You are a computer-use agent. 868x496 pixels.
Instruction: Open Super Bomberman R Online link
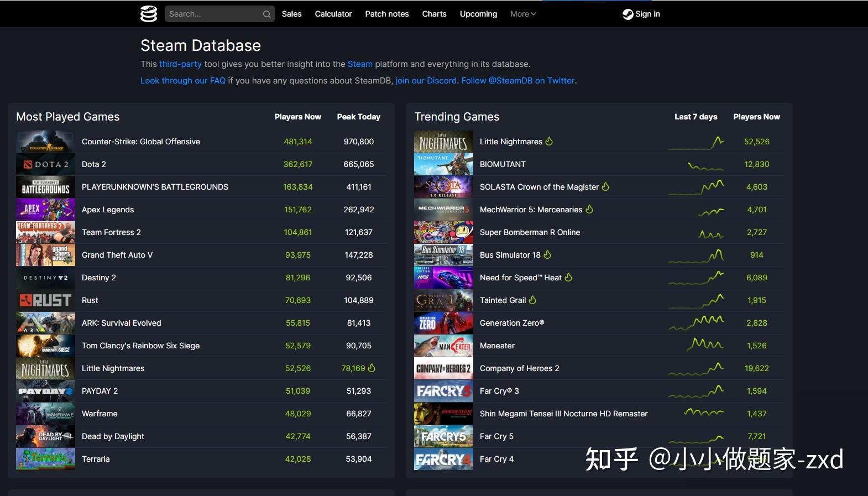pyautogui.click(x=530, y=232)
